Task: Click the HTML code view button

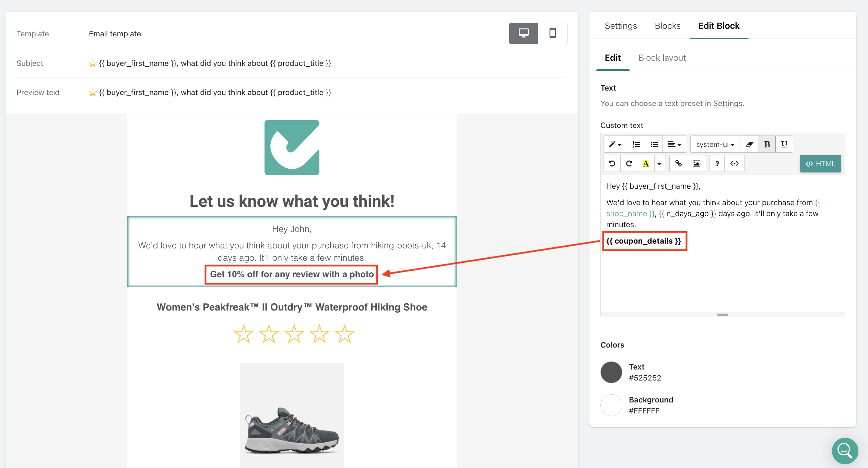Action: pos(820,164)
